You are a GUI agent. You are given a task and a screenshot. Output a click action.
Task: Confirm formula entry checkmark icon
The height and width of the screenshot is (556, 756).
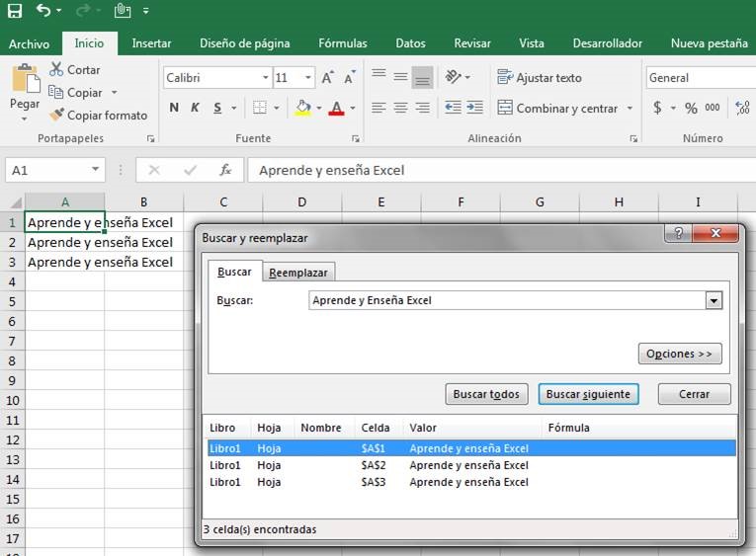point(190,170)
